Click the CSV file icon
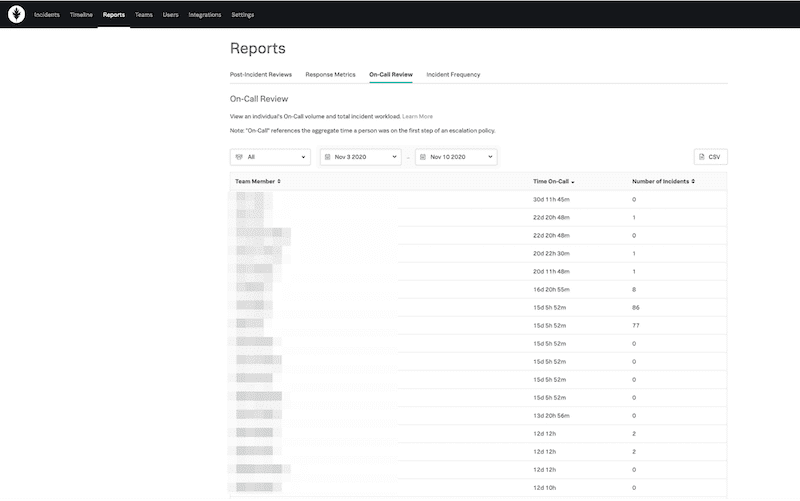Screen dimensions: 800x501 [x=702, y=157]
